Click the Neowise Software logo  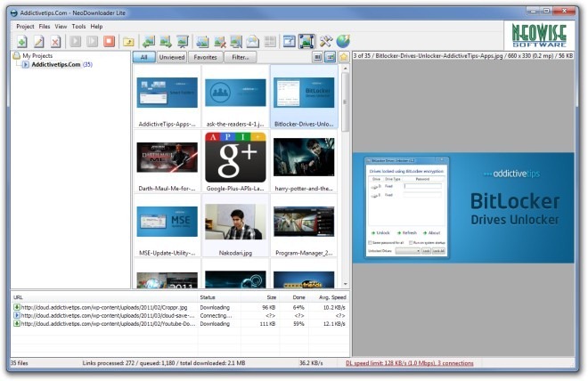(x=539, y=36)
